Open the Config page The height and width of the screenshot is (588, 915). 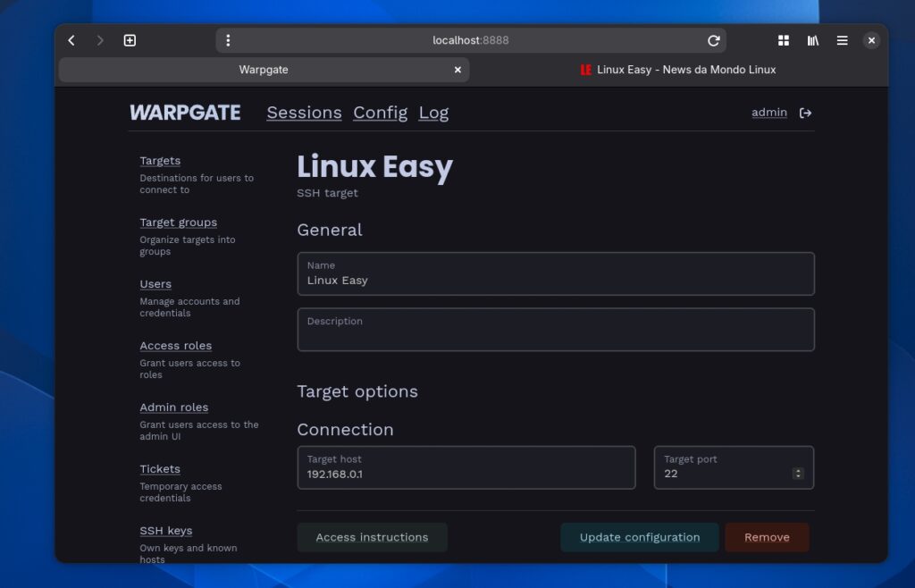(381, 113)
